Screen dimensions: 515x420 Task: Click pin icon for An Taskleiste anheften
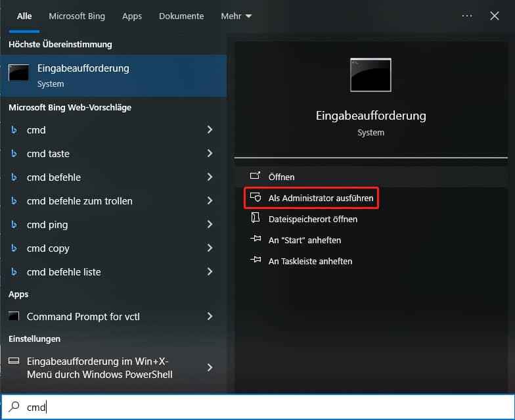(256, 260)
